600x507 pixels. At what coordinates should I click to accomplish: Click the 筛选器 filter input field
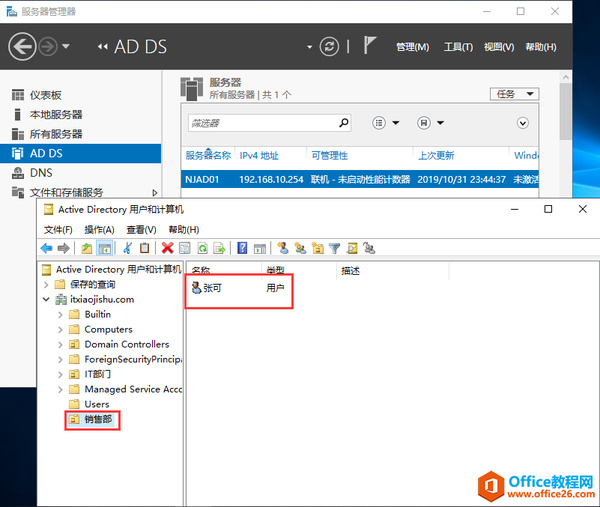click(x=269, y=123)
